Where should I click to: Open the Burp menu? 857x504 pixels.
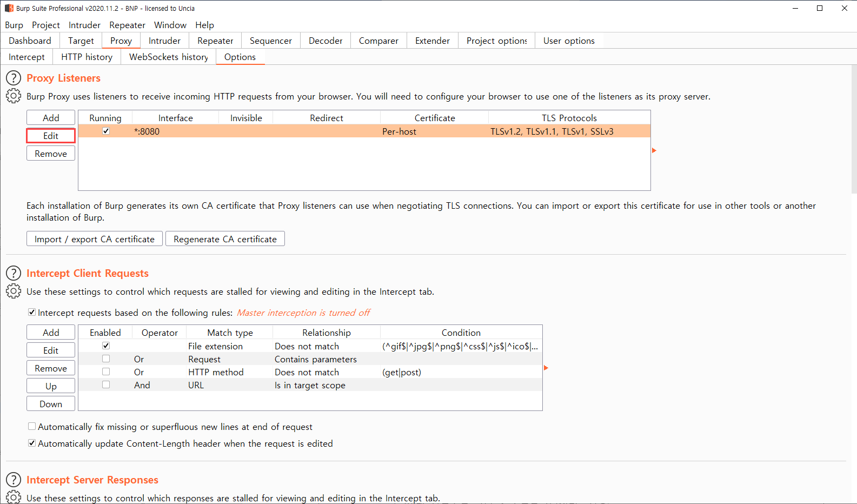point(14,25)
